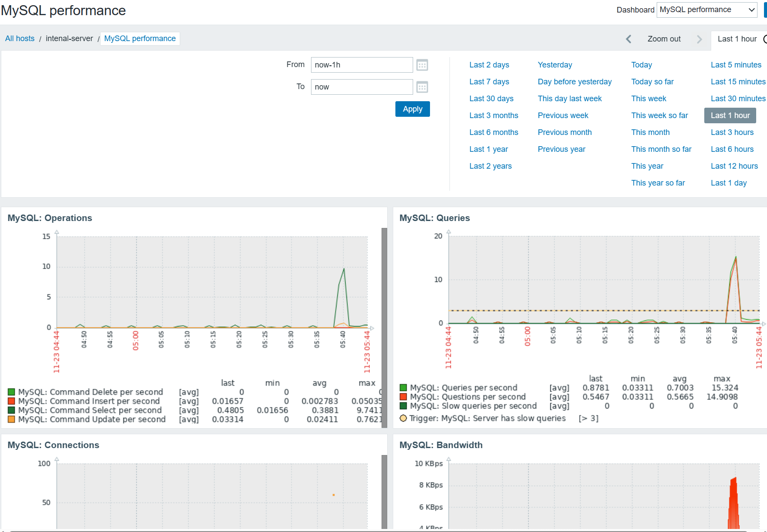Viewport: 767px width, 532px height.
Task: Click the highlighted Last 1 hour preset
Action: coord(730,115)
